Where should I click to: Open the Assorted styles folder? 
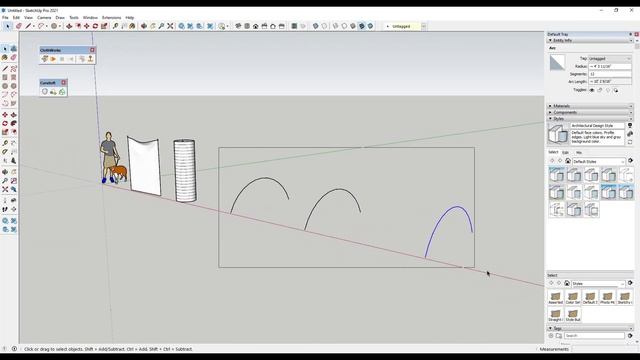click(x=556, y=298)
